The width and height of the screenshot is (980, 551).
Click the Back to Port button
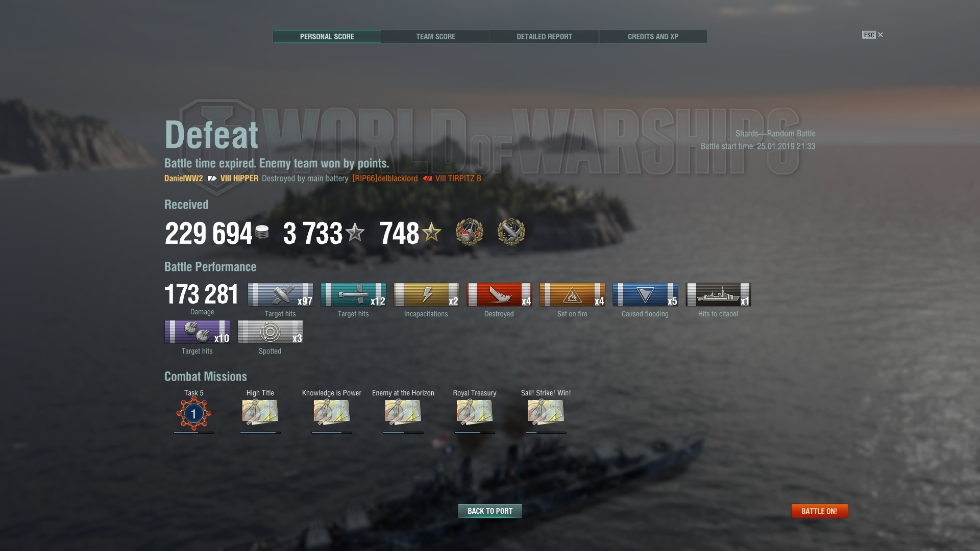(x=490, y=511)
